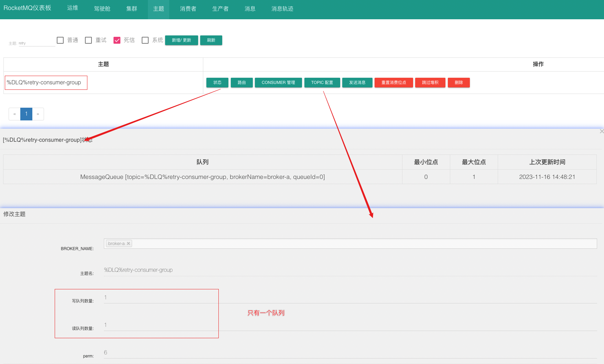
Task: Open the 集群 tab
Action: click(132, 9)
